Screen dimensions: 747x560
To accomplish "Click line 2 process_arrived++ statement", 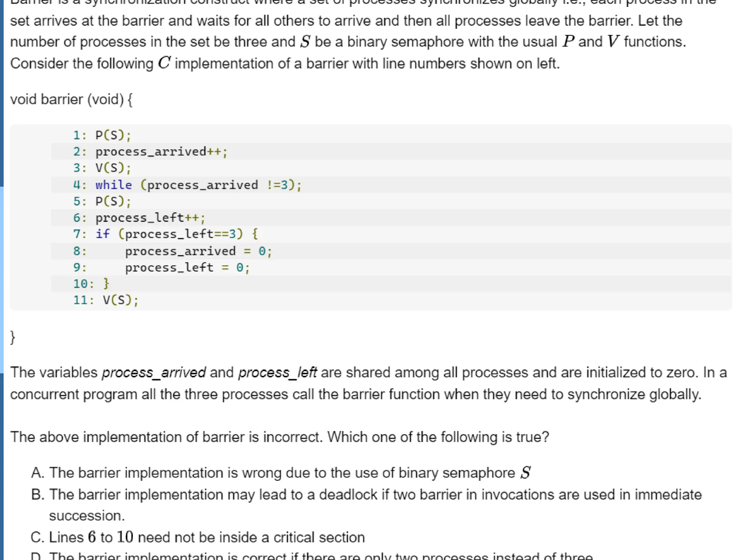I will pos(161,151).
